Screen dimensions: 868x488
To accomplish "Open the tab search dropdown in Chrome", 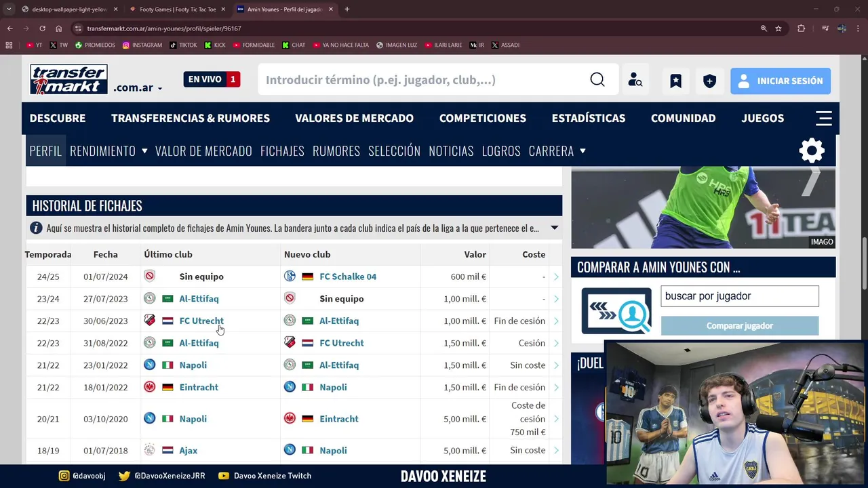I will (x=9, y=9).
